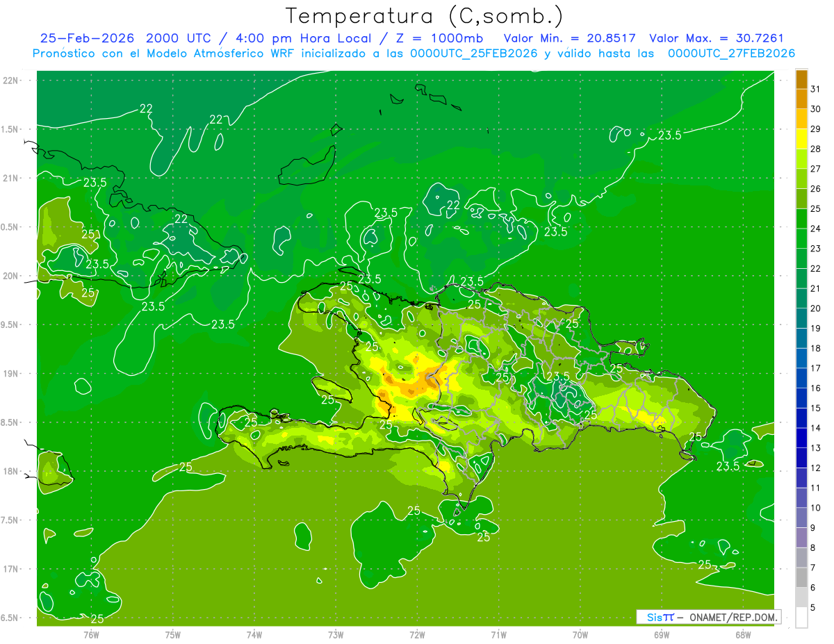The width and height of the screenshot is (834, 644).
Task: Click the '69W' longitude label
Action: (x=662, y=634)
